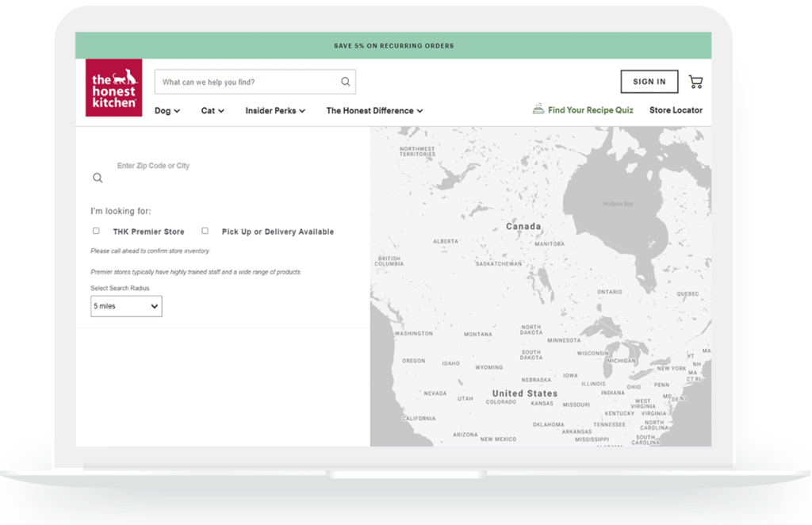Click the magnifier icon in search bar
Screen dimensions: 812x525
click(x=345, y=82)
